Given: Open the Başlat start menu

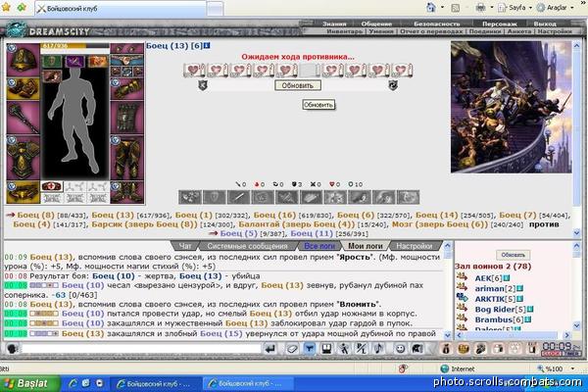Looking at the screenshot, I should click(29, 383).
